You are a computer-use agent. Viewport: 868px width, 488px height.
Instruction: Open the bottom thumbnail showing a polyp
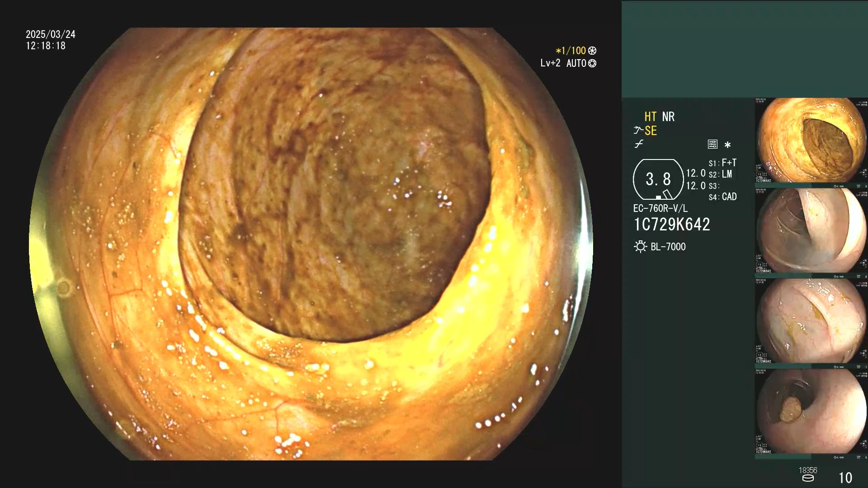tap(811, 411)
